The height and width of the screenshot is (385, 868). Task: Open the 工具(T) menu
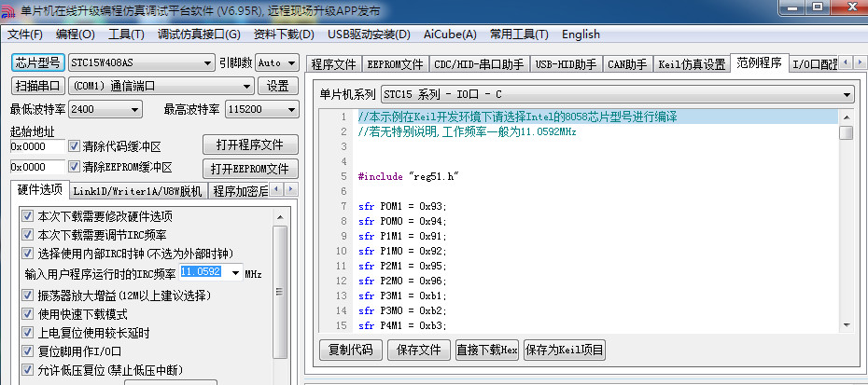coord(126,34)
